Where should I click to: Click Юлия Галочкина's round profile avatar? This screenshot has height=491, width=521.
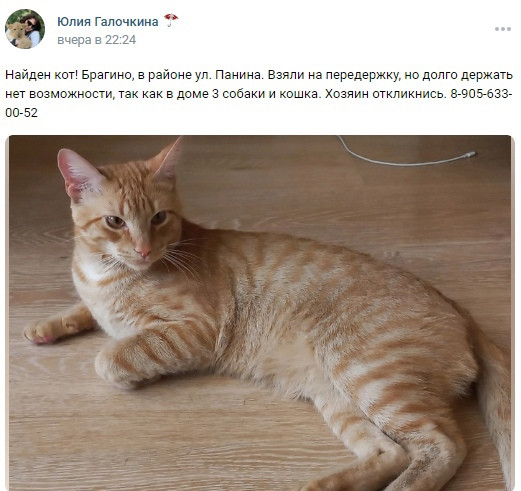point(25,29)
